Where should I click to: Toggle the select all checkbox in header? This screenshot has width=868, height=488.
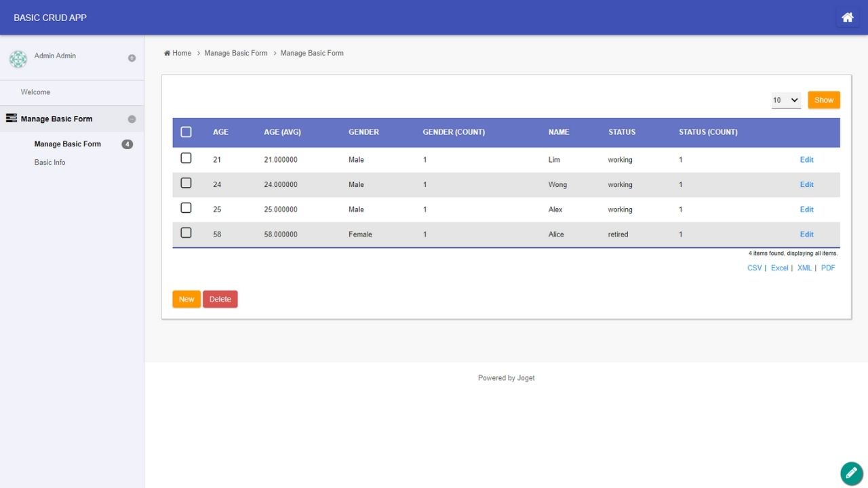(x=186, y=132)
